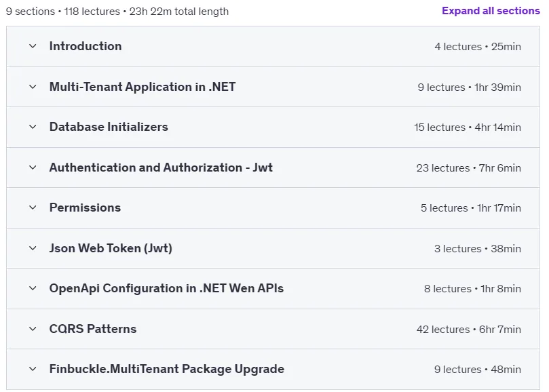Select the Introduction section title
549x392 pixels.
86,46
